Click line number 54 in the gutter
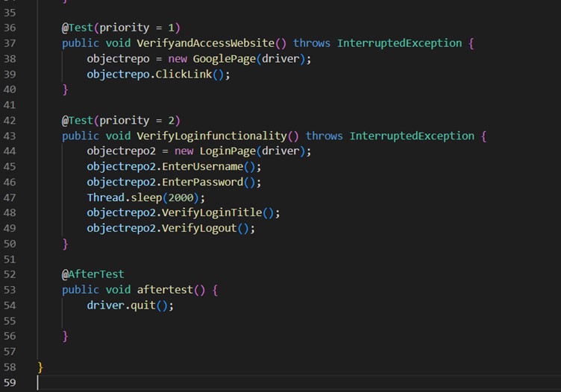 coord(10,306)
